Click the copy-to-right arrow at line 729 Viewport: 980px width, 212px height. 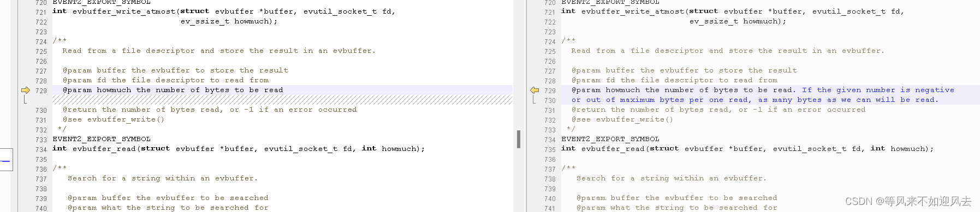click(25, 90)
